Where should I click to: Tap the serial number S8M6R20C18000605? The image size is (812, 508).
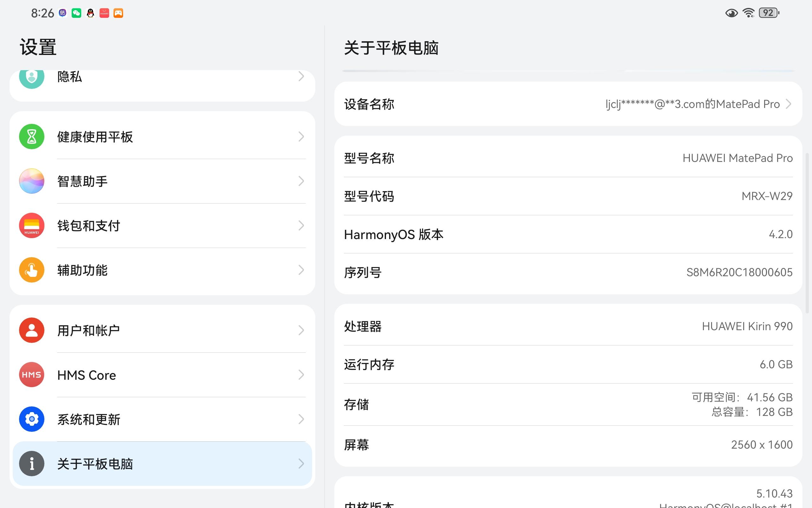point(739,272)
